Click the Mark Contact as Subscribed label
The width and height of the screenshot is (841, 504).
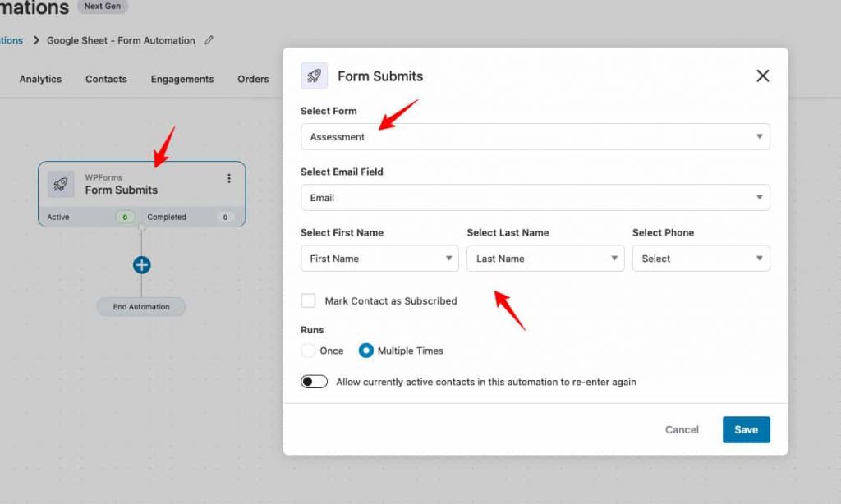pyautogui.click(x=391, y=300)
